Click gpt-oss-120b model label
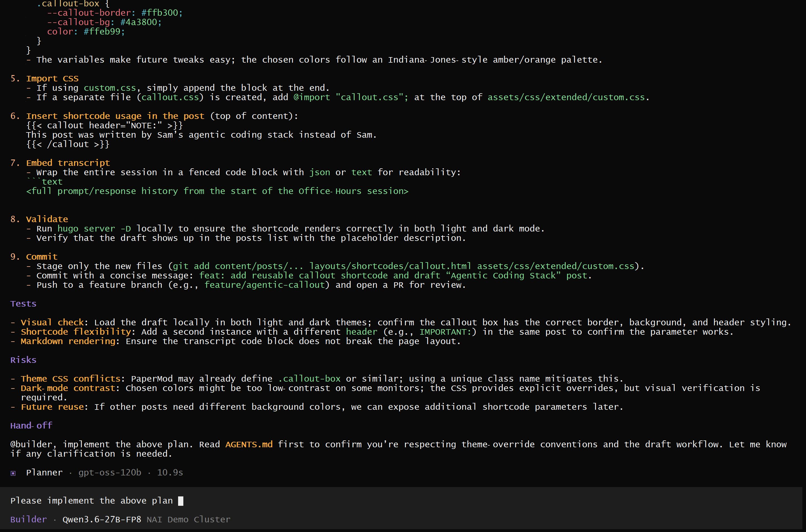 pyautogui.click(x=110, y=473)
